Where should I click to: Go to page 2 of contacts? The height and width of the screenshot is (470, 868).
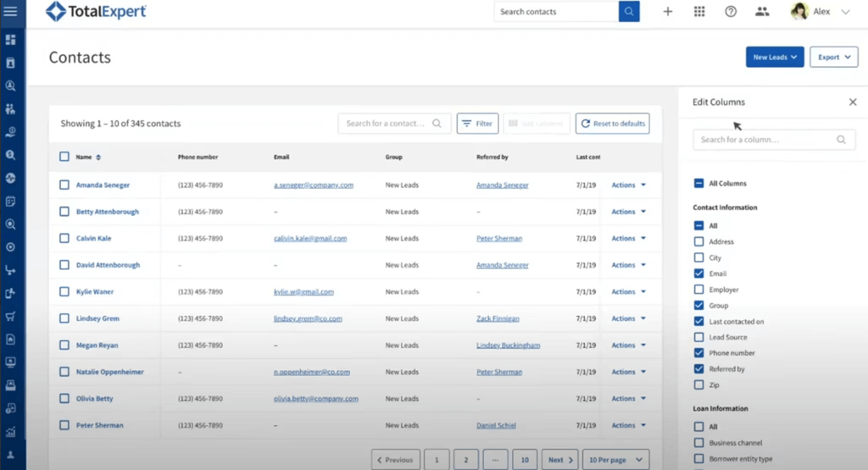click(465, 460)
